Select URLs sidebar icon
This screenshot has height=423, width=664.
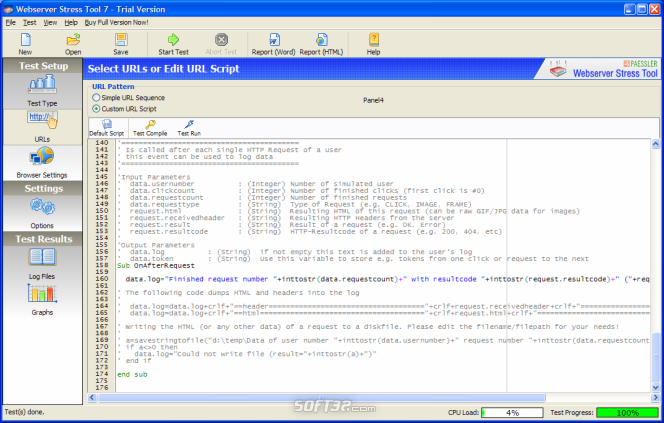42,121
